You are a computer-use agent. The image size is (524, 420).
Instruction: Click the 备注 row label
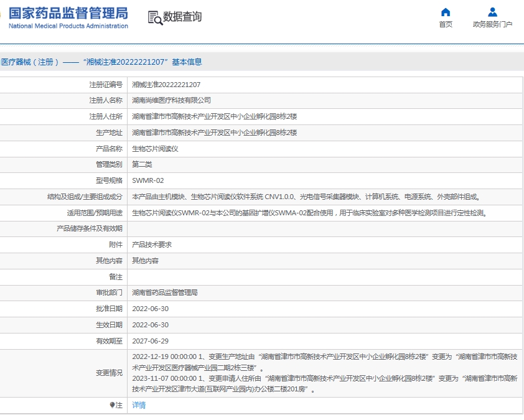[116, 277]
